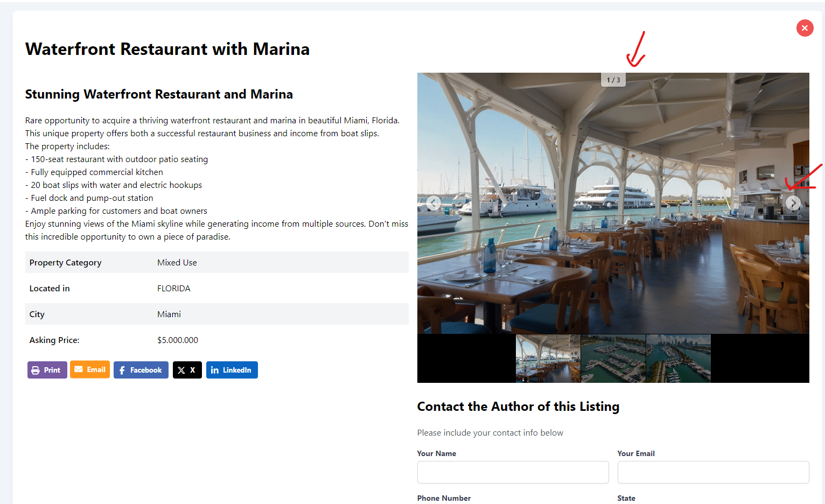825x504 pixels.
Task: Click the printer icon Print button
Action: point(47,370)
